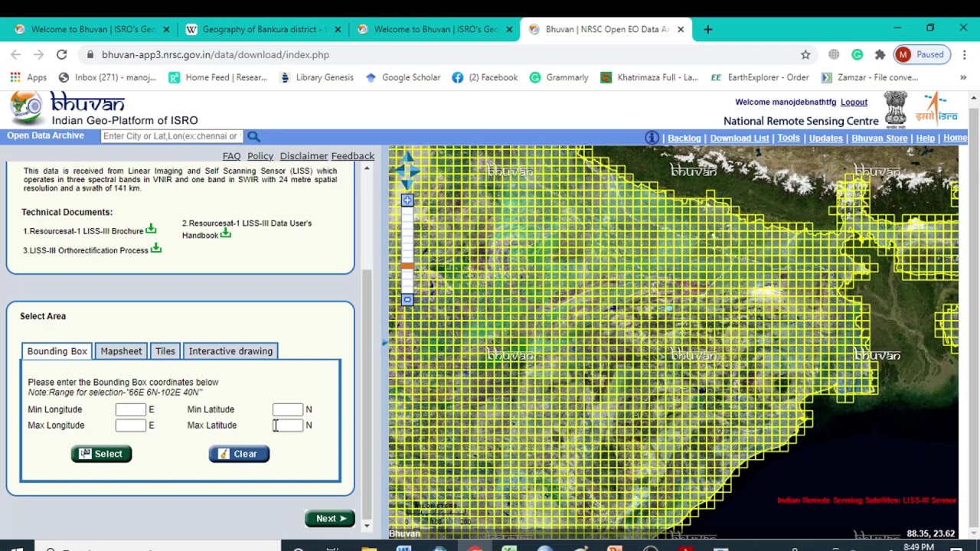Viewport: 980px width, 551px height.
Task: Reload the page
Action: [61, 54]
